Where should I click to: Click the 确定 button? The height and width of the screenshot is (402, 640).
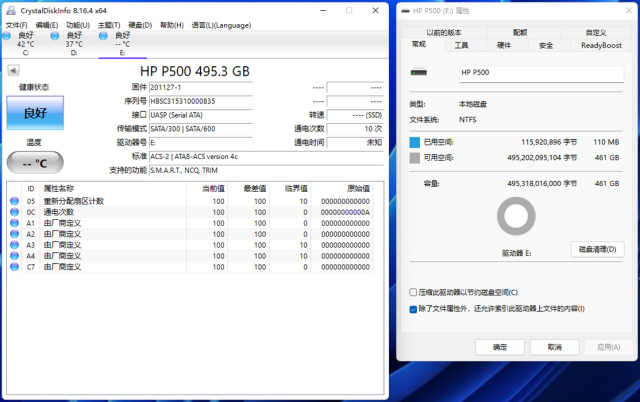pos(500,347)
